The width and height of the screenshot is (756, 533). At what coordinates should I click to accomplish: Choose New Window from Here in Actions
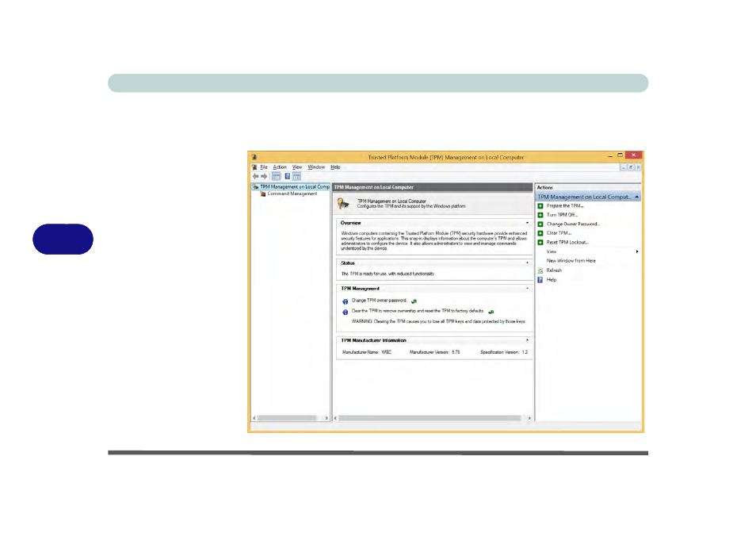click(x=571, y=261)
